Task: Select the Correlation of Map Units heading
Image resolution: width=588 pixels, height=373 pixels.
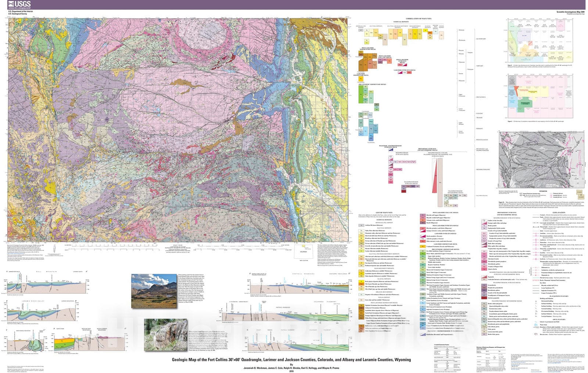Action: 418,19
